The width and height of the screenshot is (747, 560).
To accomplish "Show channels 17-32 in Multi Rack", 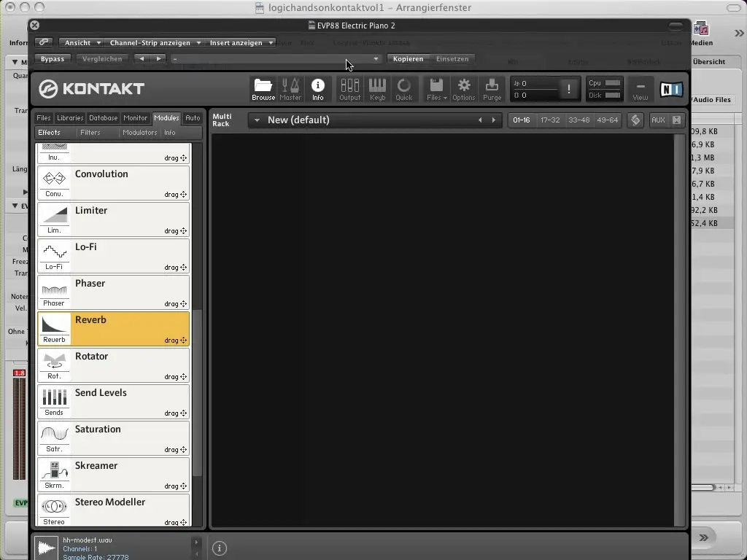I will (x=550, y=120).
